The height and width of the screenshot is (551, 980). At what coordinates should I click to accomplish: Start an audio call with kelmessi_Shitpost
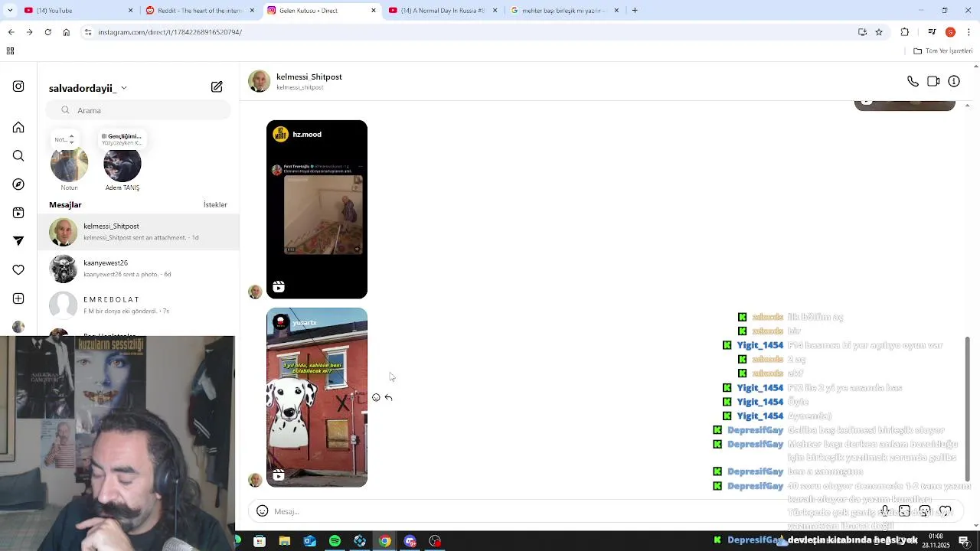coord(913,81)
